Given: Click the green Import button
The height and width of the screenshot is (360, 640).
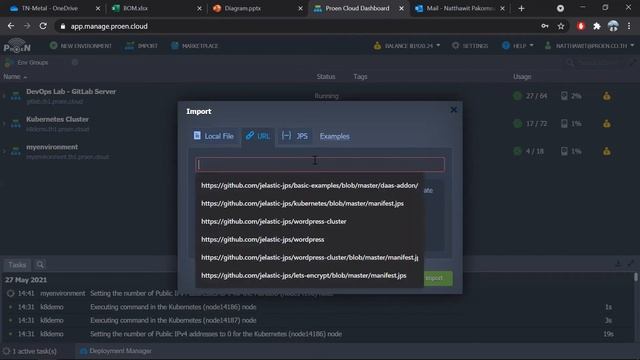Looking at the screenshot, I should coord(438,278).
